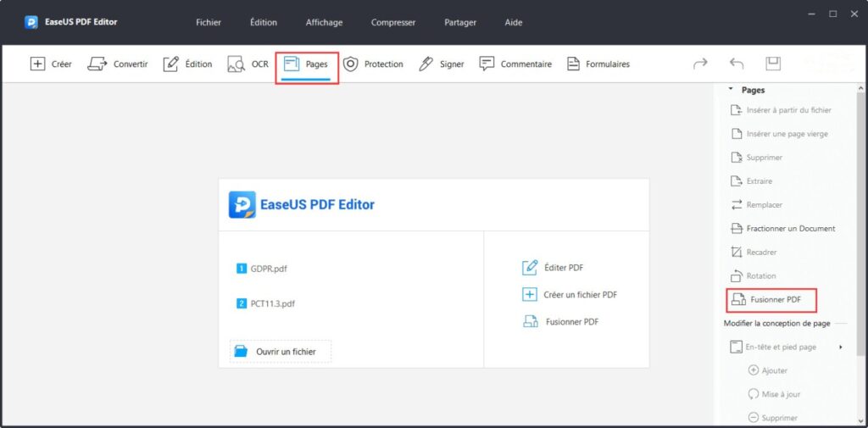868x428 pixels.
Task: Click Supprimer under En-tête et pied page
Action: [773, 418]
